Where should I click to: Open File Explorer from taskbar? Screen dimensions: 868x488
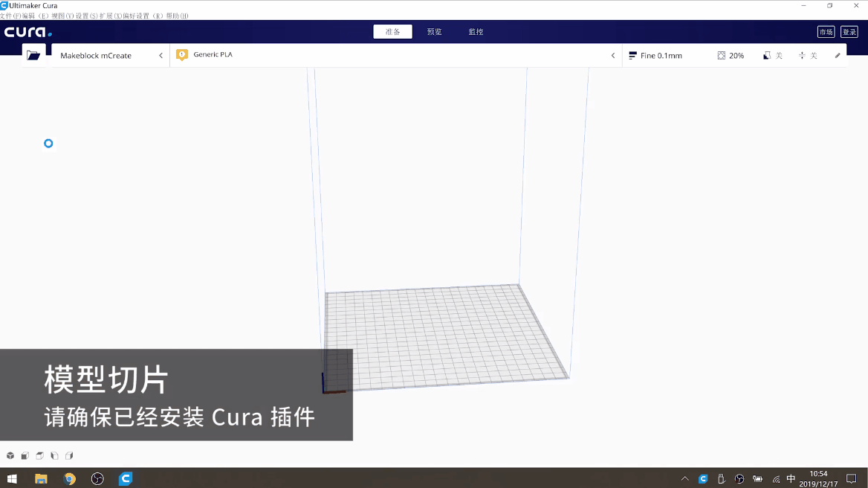pyautogui.click(x=41, y=478)
